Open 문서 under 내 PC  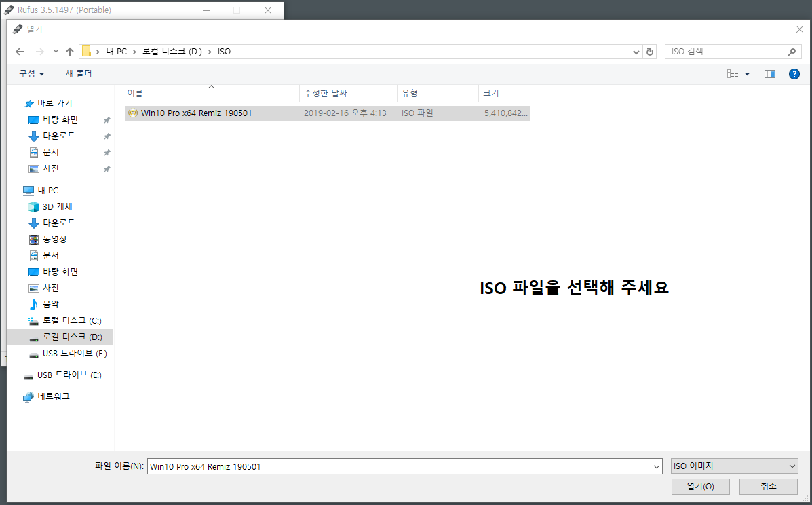coord(50,255)
